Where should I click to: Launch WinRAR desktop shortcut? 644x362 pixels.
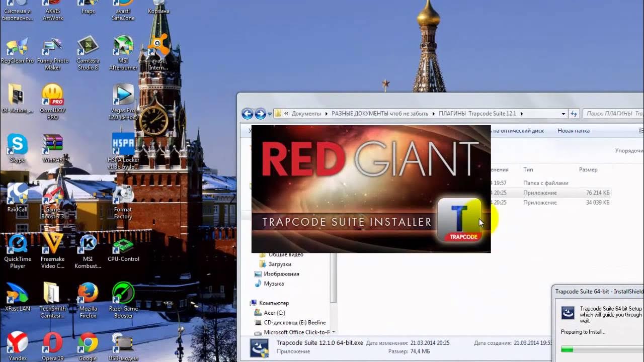tap(52, 148)
